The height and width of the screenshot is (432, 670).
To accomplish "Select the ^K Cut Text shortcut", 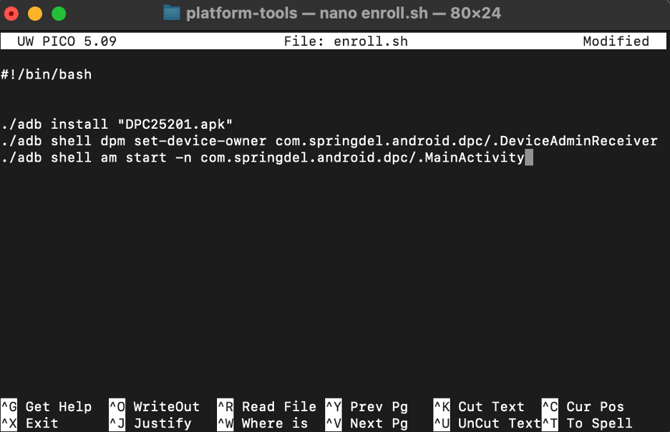I will click(x=479, y=406).
